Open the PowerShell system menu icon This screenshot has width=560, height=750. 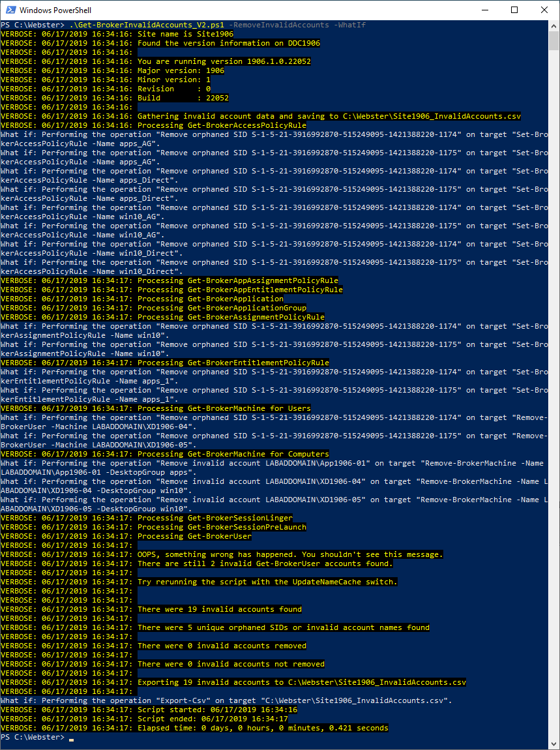[10, 10]
